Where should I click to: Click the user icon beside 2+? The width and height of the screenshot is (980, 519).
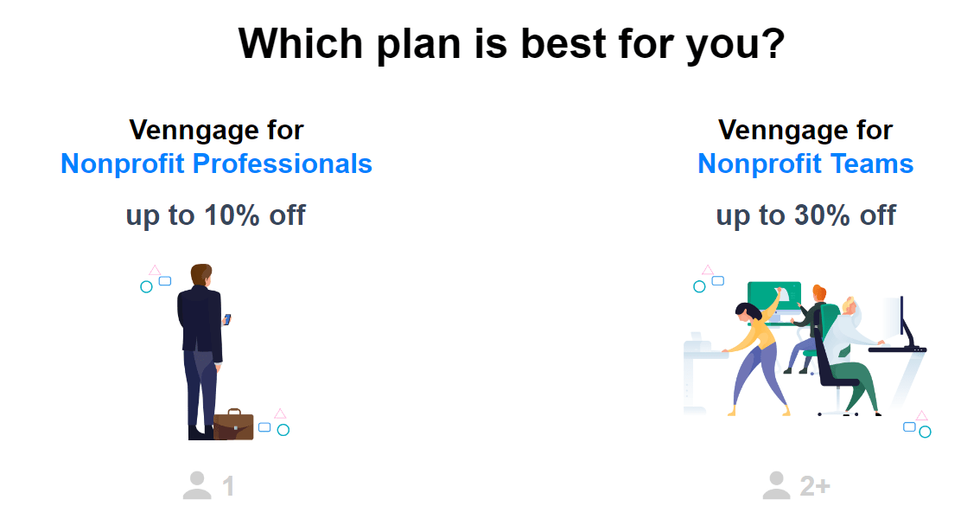(x=776, y=485)
